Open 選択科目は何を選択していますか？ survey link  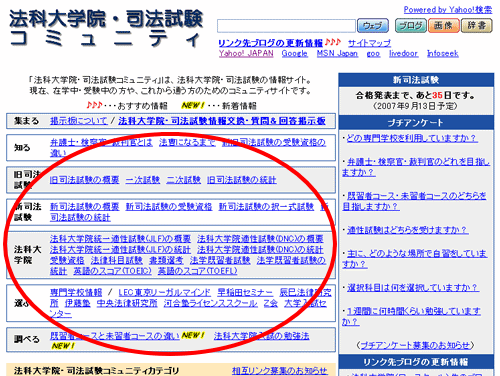click(x=413, y=287)
